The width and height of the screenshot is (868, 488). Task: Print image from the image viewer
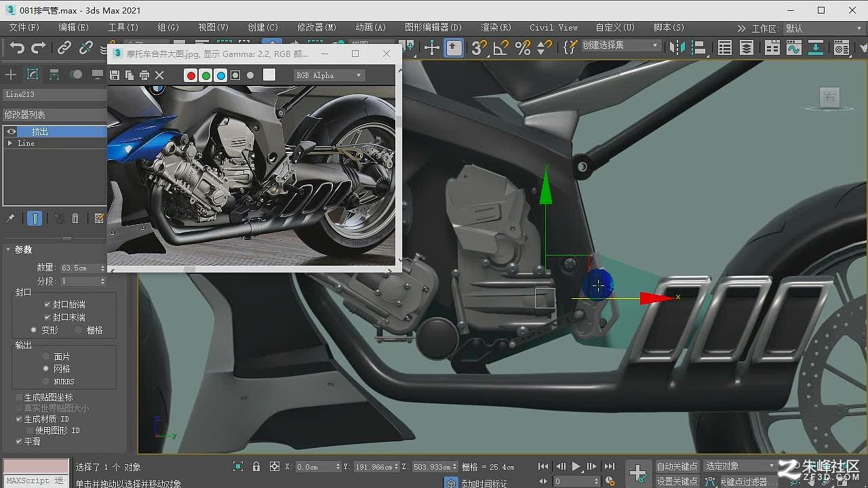click(144, 75)
